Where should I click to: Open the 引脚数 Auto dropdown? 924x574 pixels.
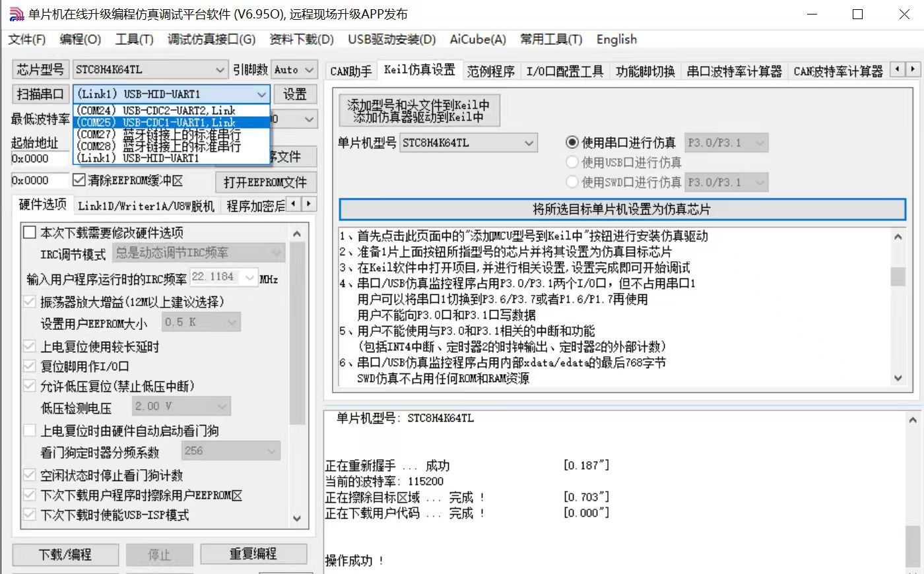pyautogui.click(x=294, y=69)
